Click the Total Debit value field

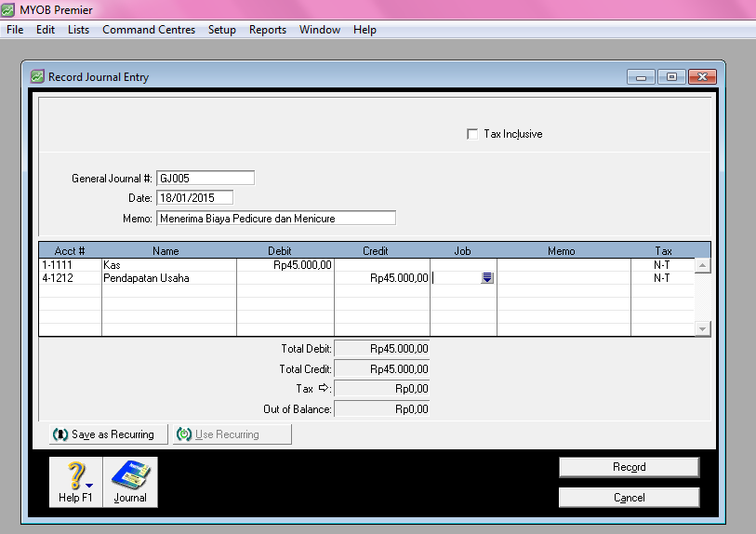pyautogui.click(x=382, y=349)
